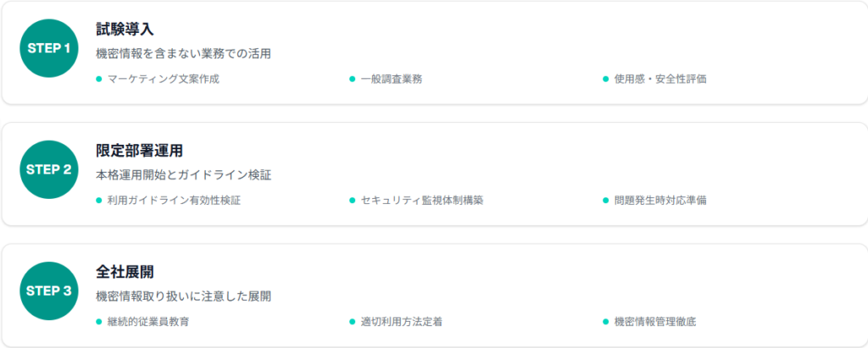Select the 継続的従業員教育 bullet item

148,323
